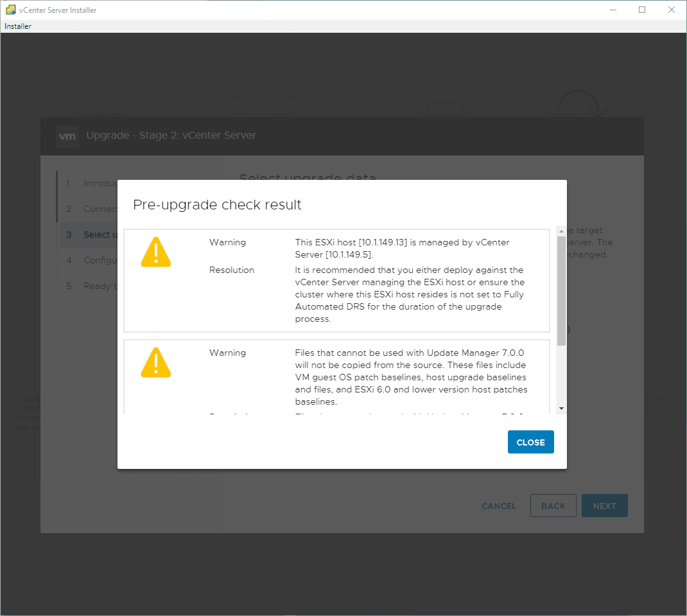This screenshot has width=687, height=616.
Task: Click the BACK button in wizard
Action: [x=553, y=506]
